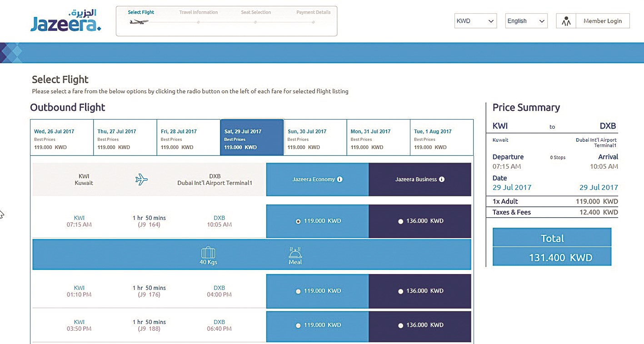Open the KWD currency dropdown

(x=475, y=21)
